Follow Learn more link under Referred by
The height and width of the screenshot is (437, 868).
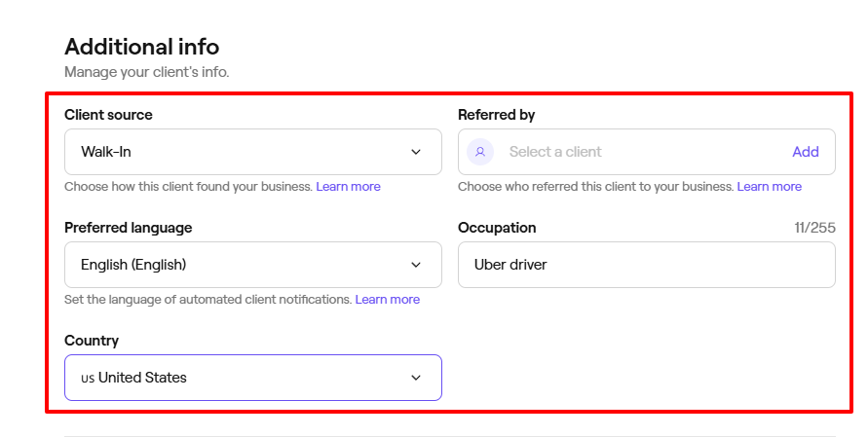[x=769, y=186]
